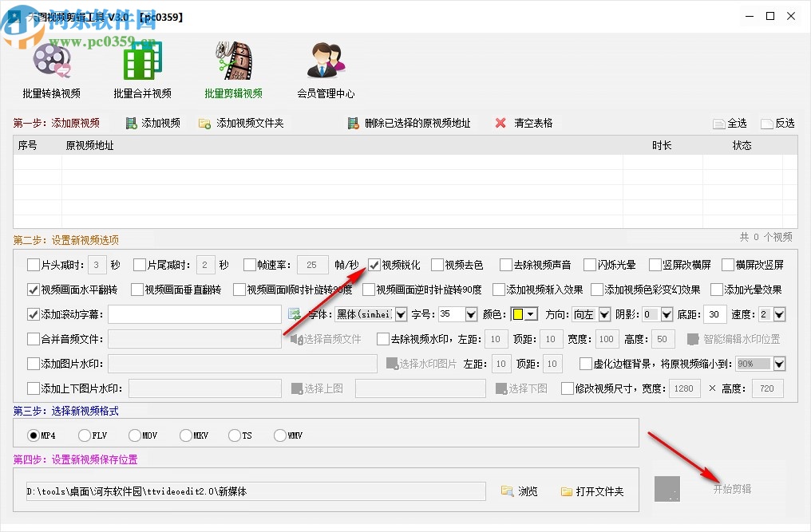The height and width of the screenshot is (532, 811).
Task: Click the 选择水印图片 icon
Action: point(392,364)
